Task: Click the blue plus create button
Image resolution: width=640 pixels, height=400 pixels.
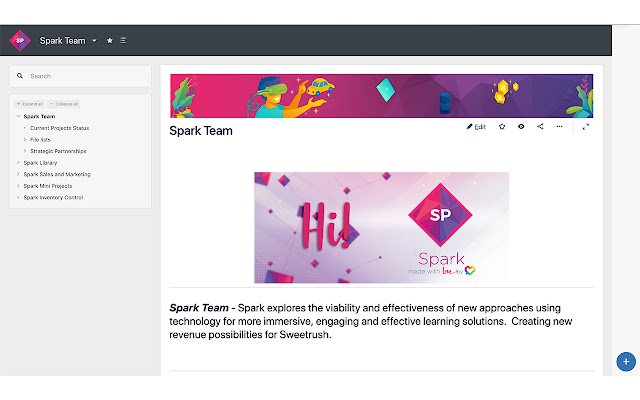Action: click(x=626, y=362)
